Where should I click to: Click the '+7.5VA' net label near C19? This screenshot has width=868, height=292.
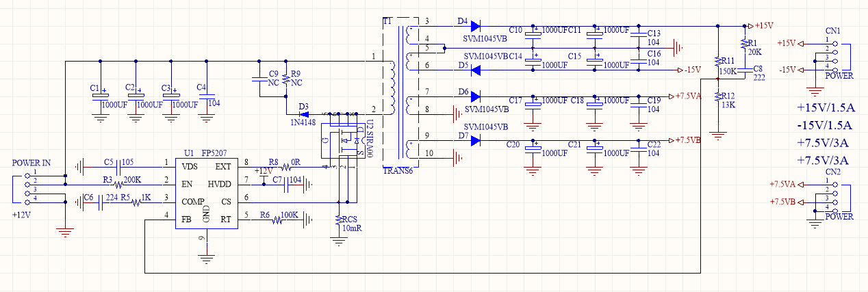tap(689, 96)
